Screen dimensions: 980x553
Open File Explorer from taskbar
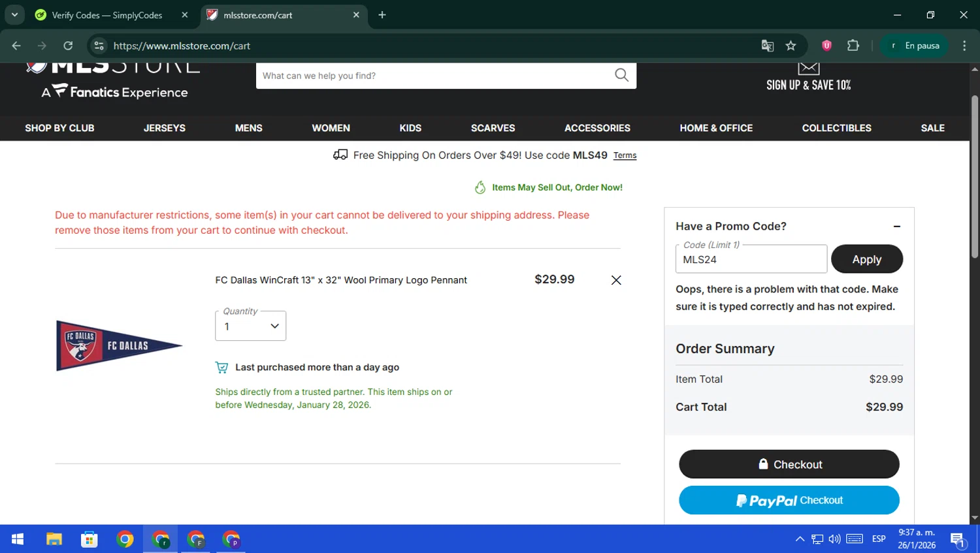click(x=54, y=539)
